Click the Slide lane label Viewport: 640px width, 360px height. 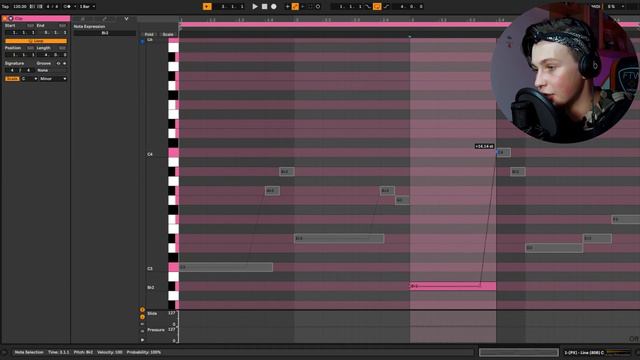pyautogui.click(x=152, y=313)
